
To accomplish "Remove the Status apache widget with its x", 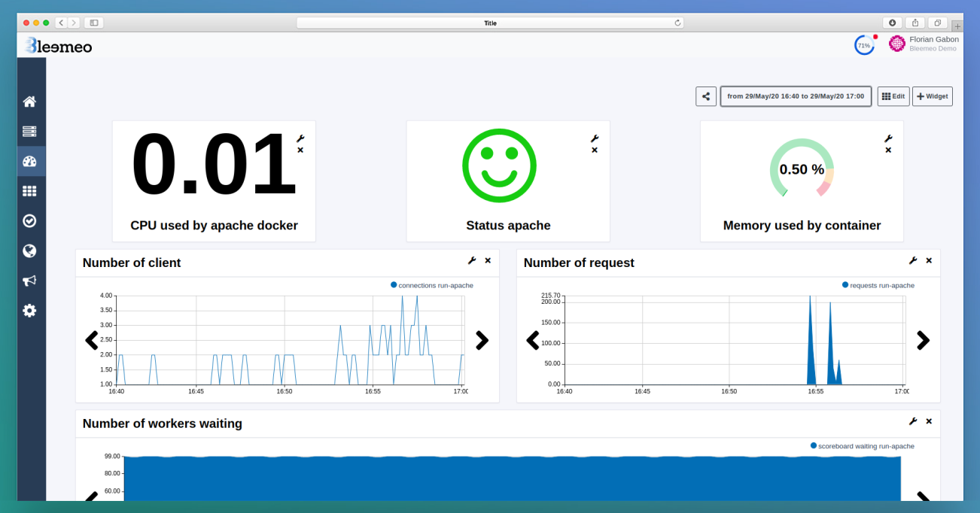I will pos(595,149).
